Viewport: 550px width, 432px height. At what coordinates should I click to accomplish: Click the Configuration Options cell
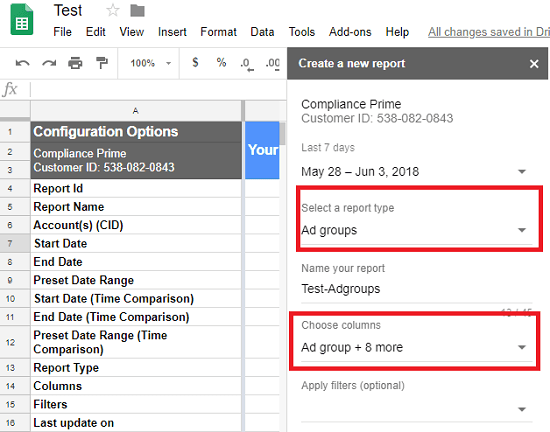tap(136, 132)
